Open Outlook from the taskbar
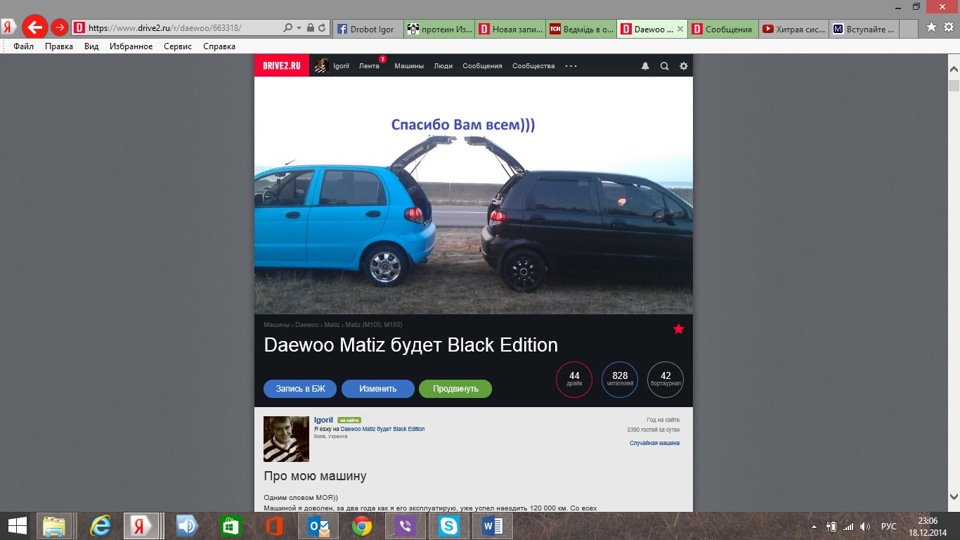The image size is (960, 540). [318, 526]
